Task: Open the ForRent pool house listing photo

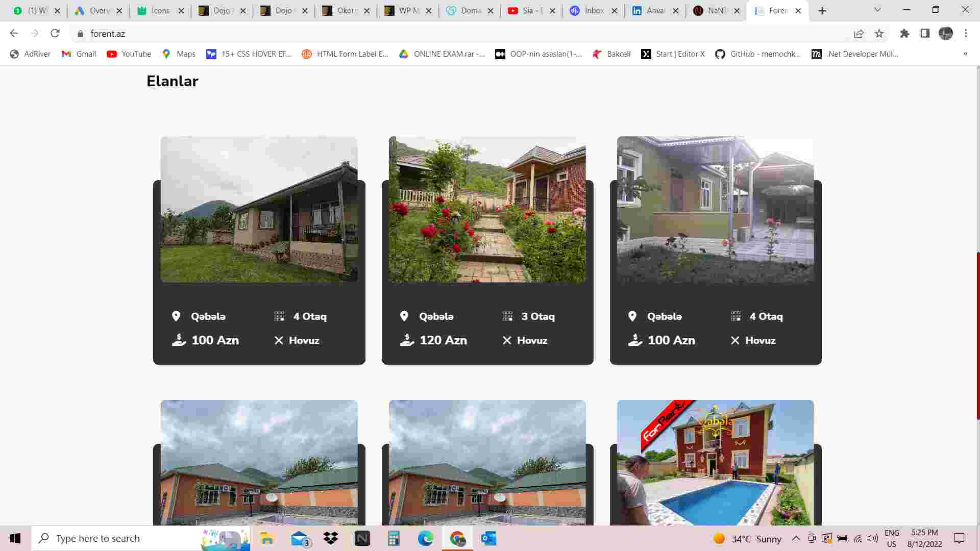Action: tap(715, 462)
